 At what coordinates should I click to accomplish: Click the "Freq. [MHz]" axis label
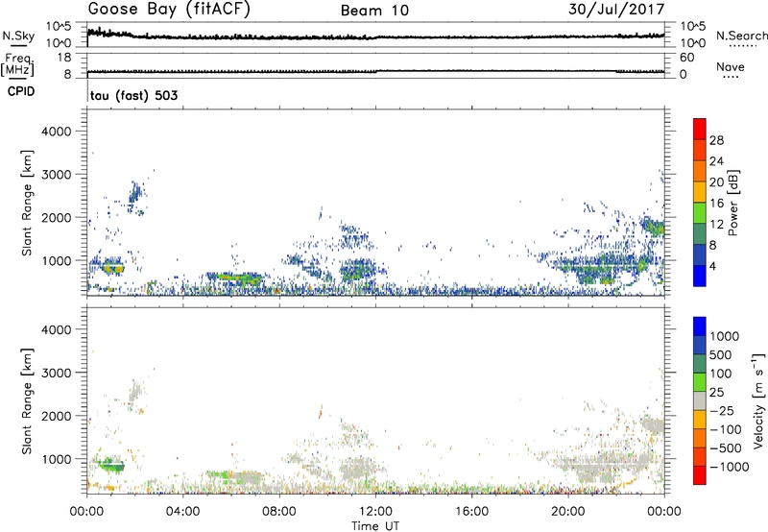tap(17, 64)
